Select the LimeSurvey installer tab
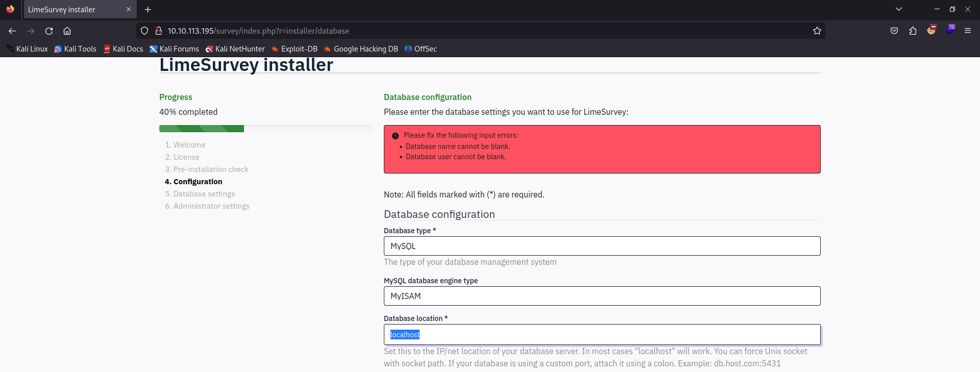The image size is (980, 372). click(71, 10)
